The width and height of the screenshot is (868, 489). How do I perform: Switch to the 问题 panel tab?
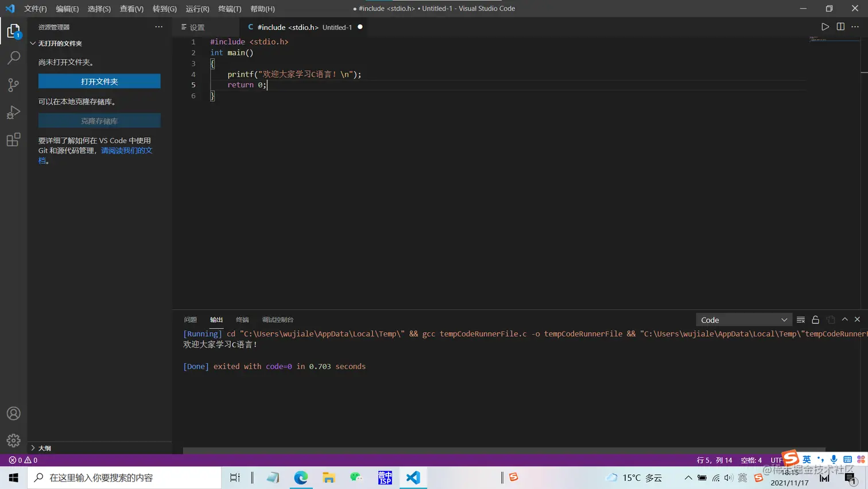point(191,319)
